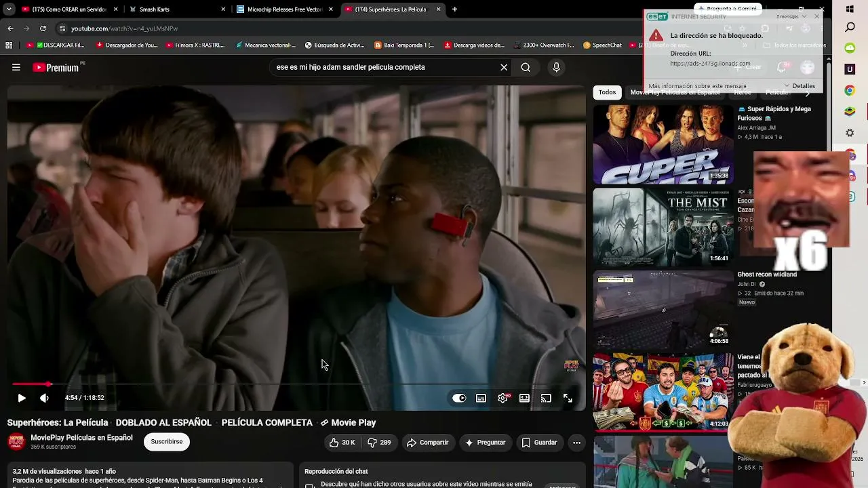Focus the address bar URL
The height and width of the screenshot is (488, 868).
pos(124,28)
